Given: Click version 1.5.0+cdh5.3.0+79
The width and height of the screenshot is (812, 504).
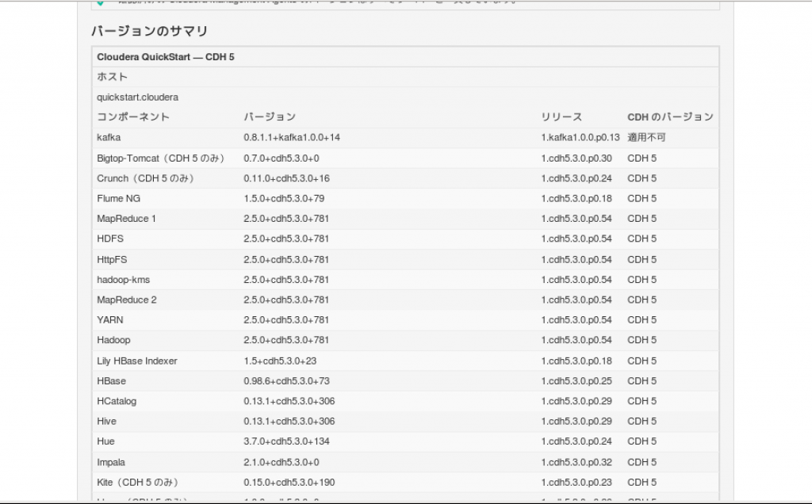Looking at the screenshot, I should coord(285,199).
